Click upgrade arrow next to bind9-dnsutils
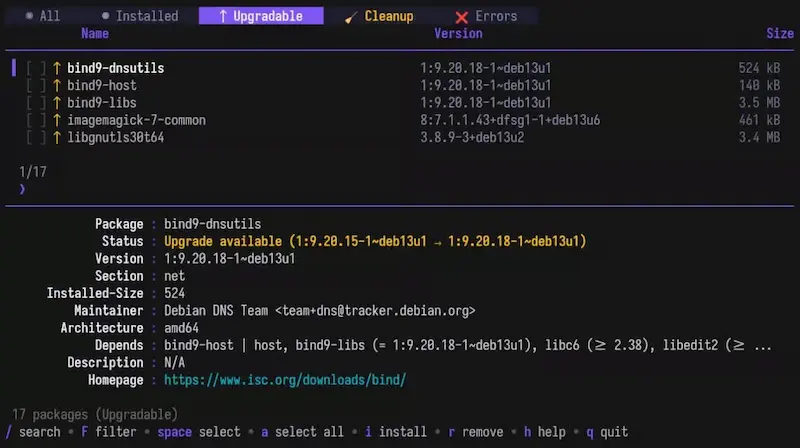The width and height of the screenshot is (800, 448). tap(57, 68)
